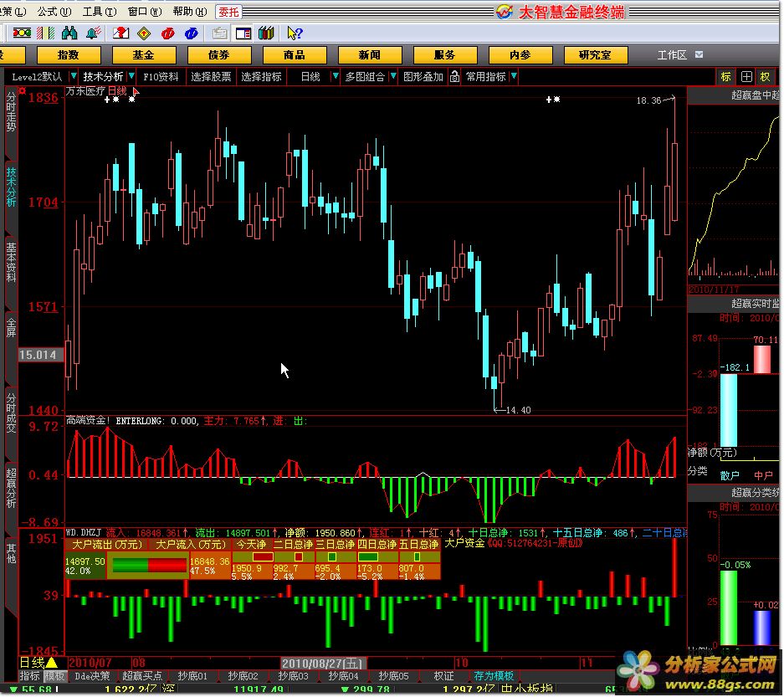Select the 抄底01 template tab
Viewport: 784px width, 697px height.
click(192, 676)
